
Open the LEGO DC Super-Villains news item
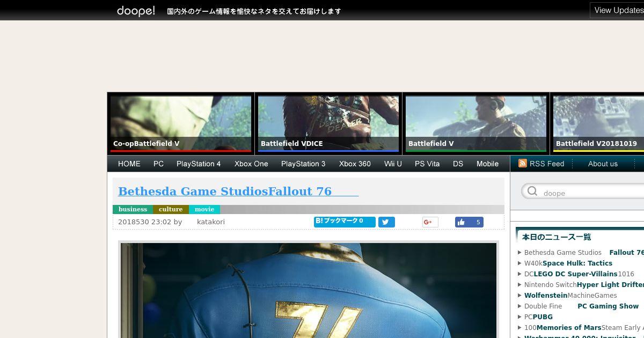coord(579,274)
